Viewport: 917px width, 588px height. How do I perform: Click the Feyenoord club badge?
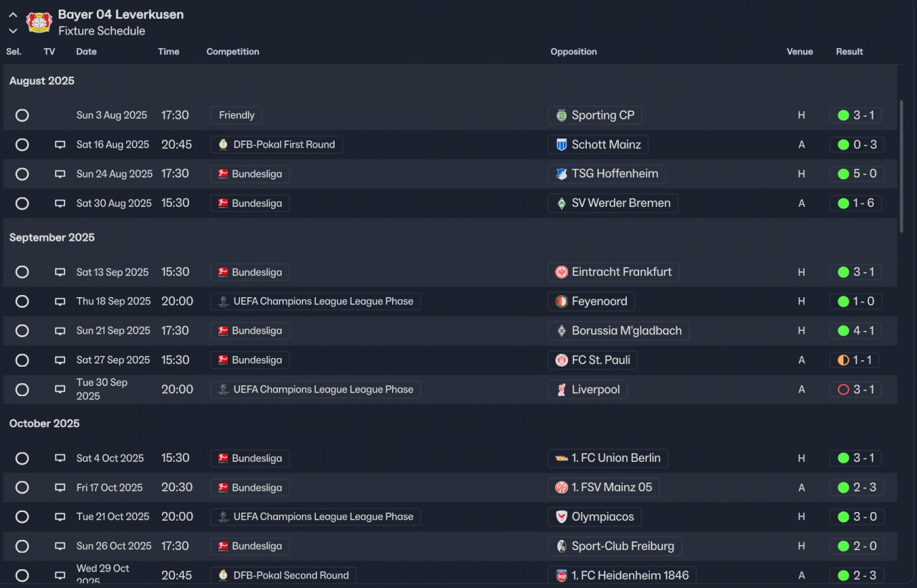click(x=562, y=302)
